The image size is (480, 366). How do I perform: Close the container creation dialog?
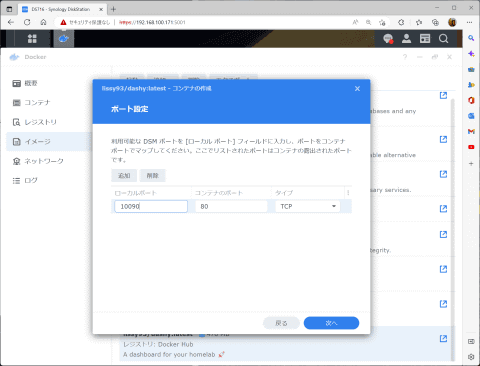[x=357, y=89]
